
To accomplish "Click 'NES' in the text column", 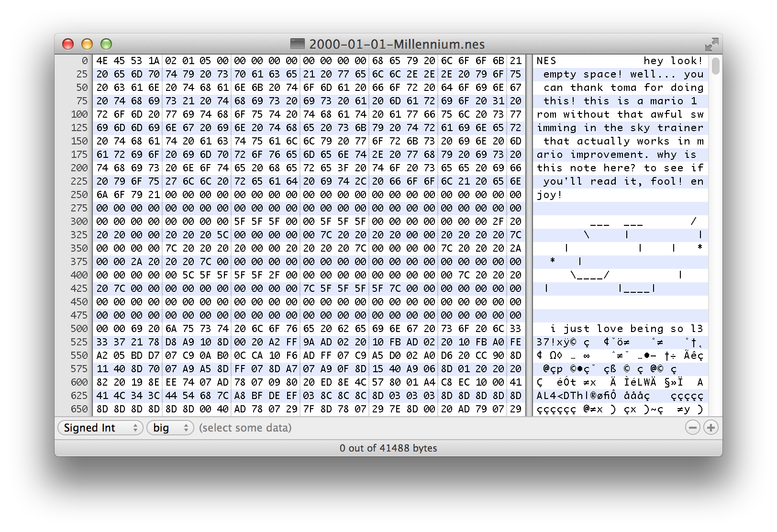I will coord(546,61).
